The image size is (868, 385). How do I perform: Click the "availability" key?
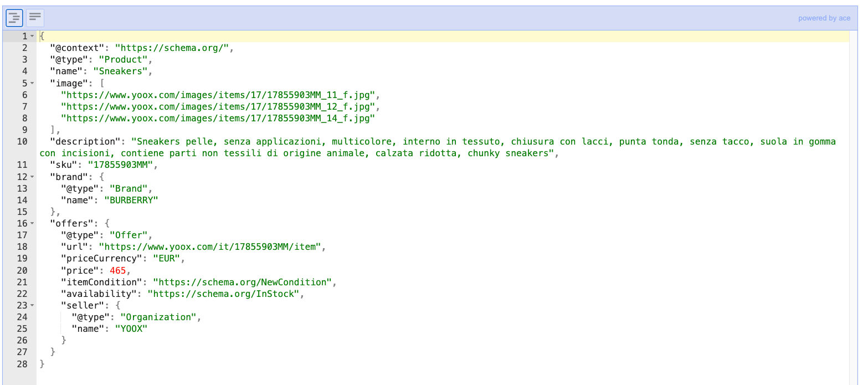pyautogui.click(x=99, y=294)
